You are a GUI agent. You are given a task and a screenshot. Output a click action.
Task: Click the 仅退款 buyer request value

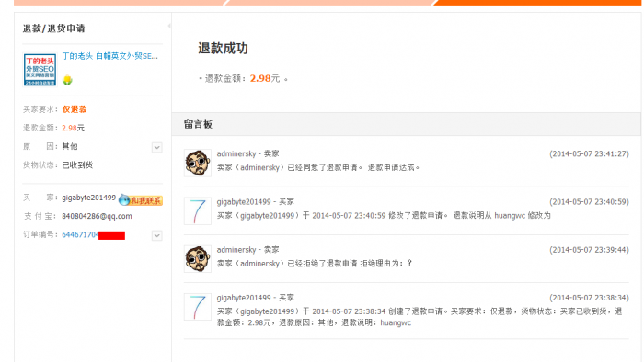75,109
